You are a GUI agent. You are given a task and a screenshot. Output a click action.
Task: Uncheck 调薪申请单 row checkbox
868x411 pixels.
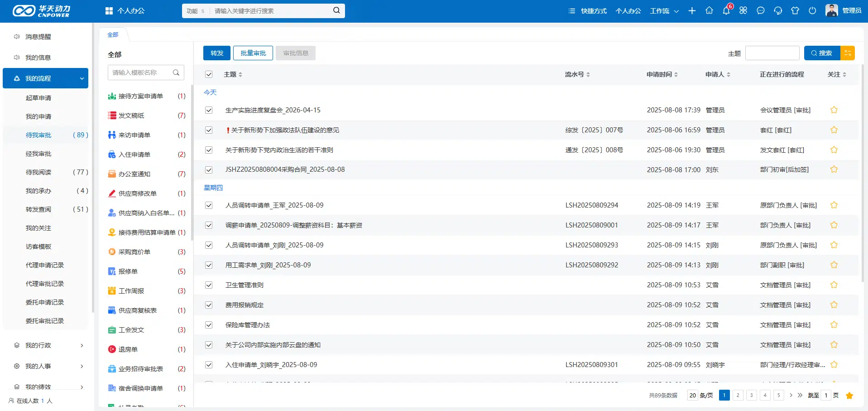click(x=209, y=225)
